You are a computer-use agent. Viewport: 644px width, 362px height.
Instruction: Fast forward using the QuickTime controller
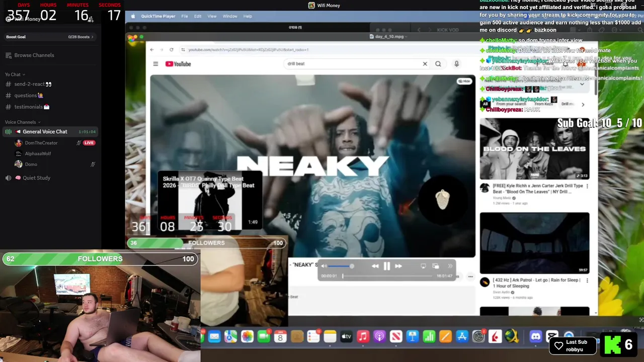tap(398, 266)
